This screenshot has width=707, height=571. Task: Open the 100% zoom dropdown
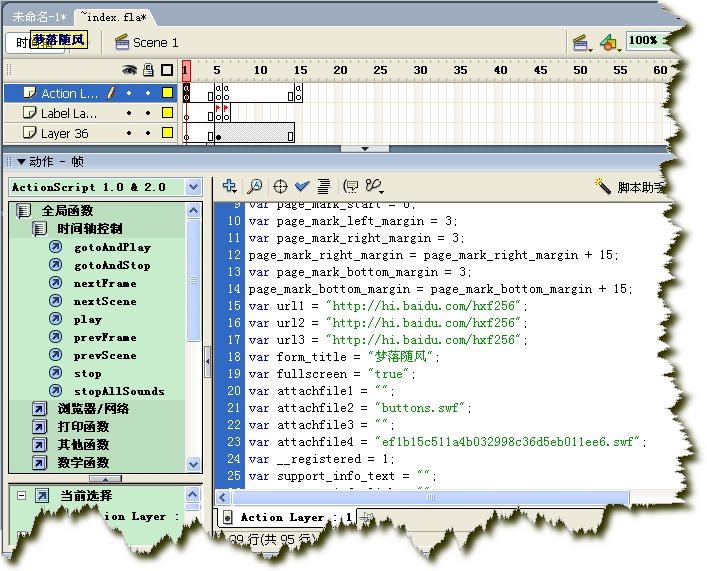tap(648, 40)
